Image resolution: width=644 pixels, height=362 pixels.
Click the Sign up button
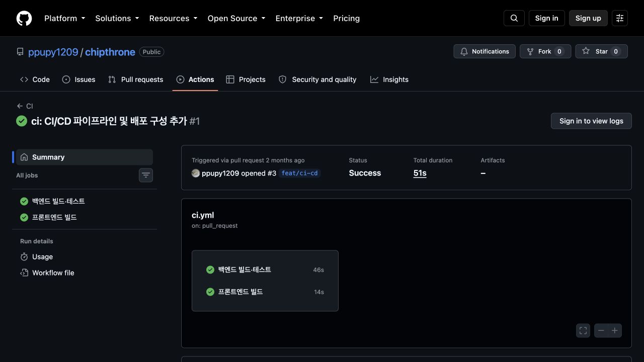(588, 18)
